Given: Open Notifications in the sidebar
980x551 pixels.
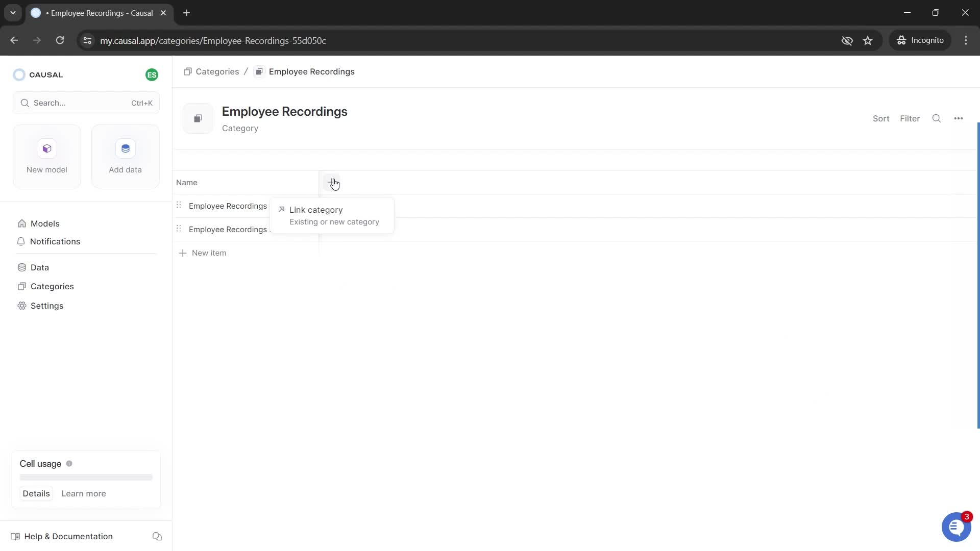Looking at the screenshot, I should click(x=55, y=241).
